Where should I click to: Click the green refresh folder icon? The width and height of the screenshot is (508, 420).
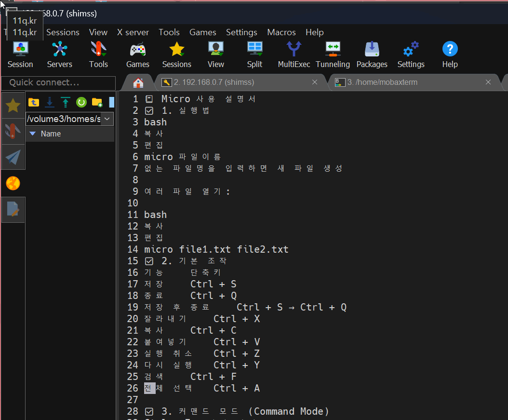point(81,102)
